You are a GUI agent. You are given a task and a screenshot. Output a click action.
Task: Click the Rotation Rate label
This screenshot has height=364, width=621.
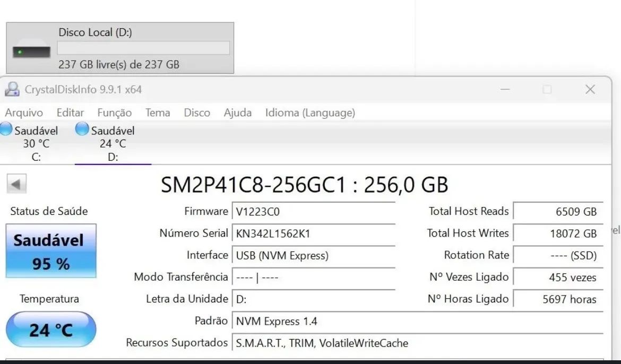(477, 255)
